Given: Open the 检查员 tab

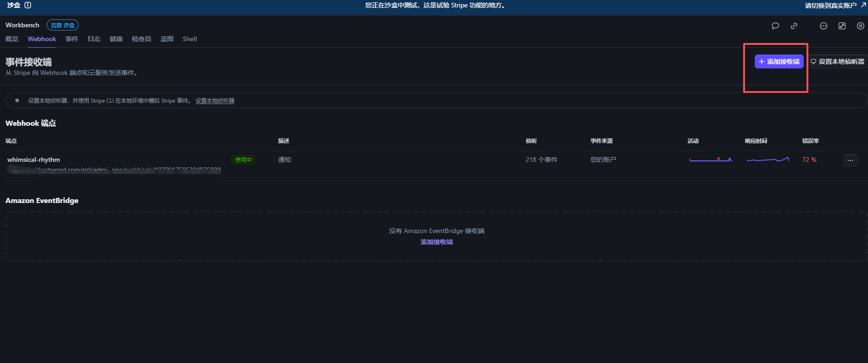Looking at the screenshot, I should (142, 39).
